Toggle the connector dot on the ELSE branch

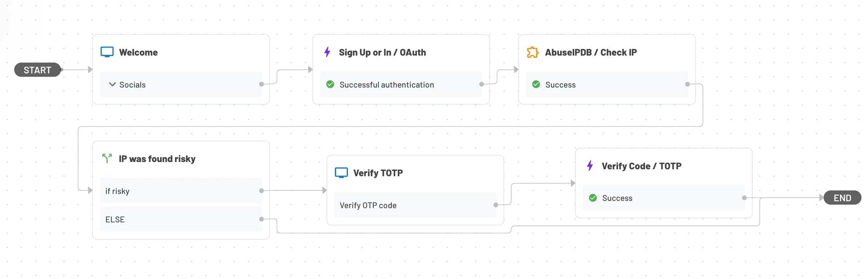[x=261, y=219]
